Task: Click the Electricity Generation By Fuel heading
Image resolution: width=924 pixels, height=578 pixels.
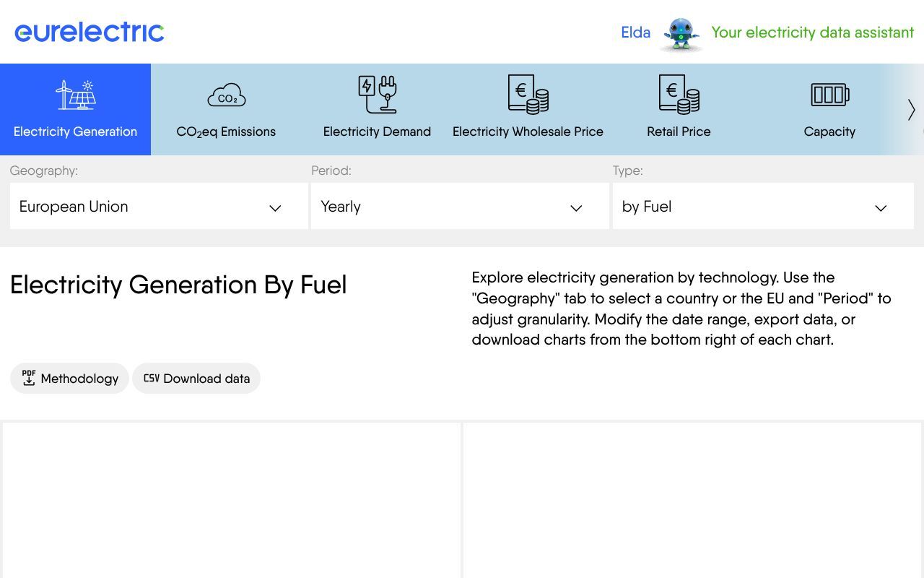Action: [178, 285]
